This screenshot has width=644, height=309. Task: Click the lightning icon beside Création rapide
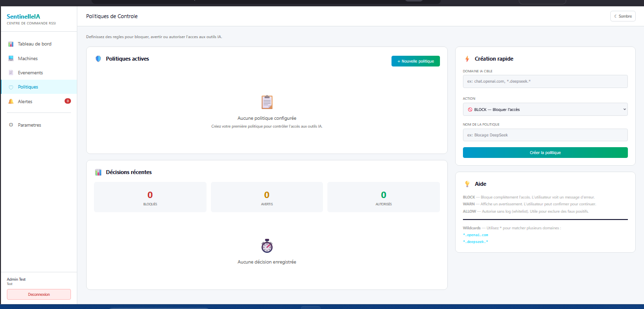point(467,59)
